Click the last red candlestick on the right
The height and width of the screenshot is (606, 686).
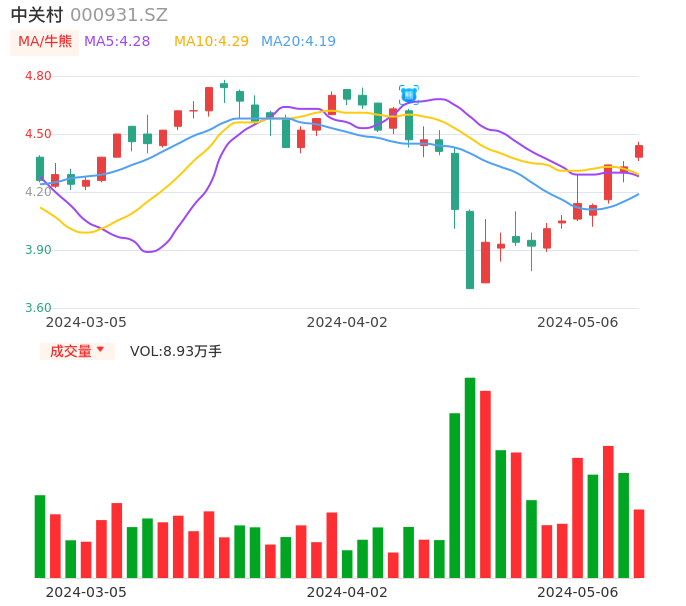click(x=639, y=151)
